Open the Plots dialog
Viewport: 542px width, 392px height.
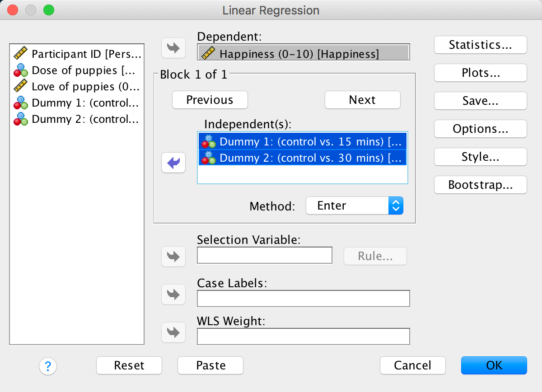coord(480,73)
